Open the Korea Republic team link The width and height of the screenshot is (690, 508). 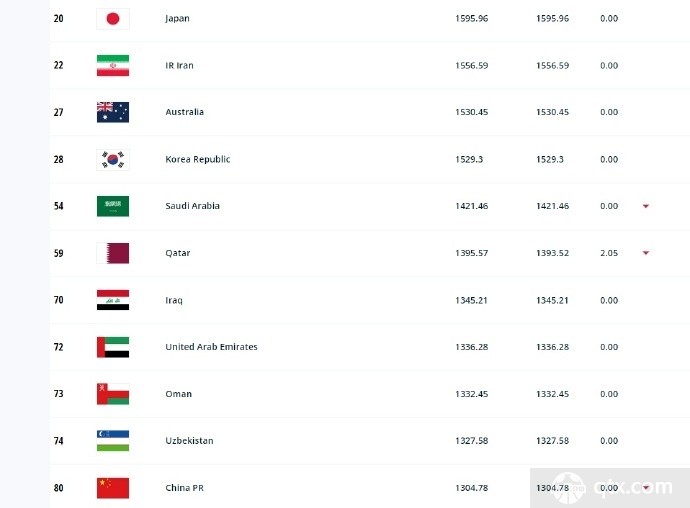[198, 159]
